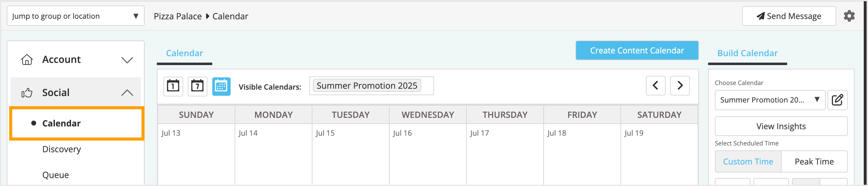Click the Create Content Calendar button
The height and width of the screenshot is (186, 868).
pos(637,50)
